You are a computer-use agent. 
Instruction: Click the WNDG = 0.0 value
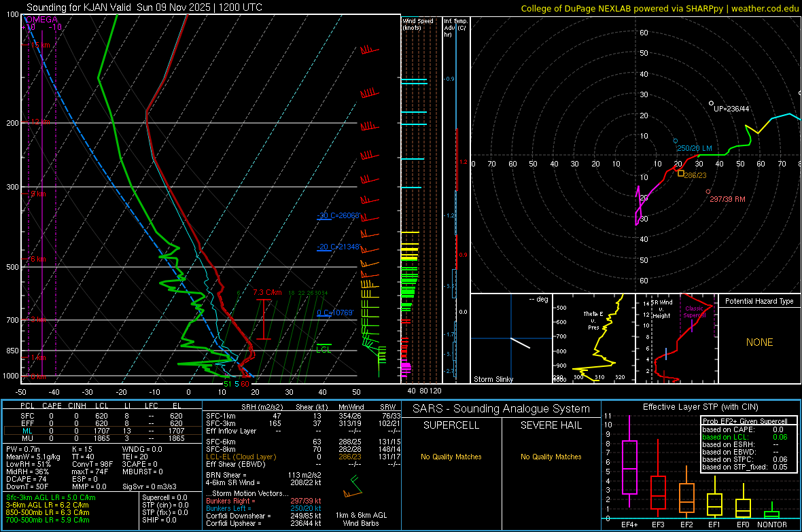(x=142, y=449)
